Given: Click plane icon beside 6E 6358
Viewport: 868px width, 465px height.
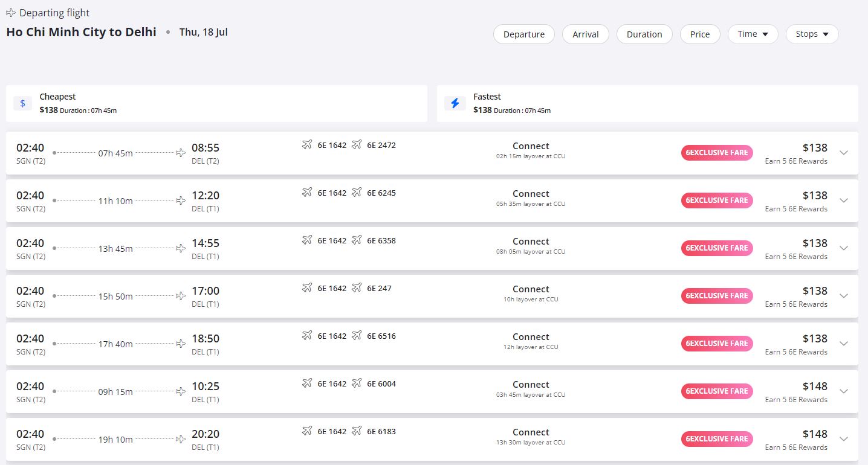Looking at the screenshot, I should (357, 240).
